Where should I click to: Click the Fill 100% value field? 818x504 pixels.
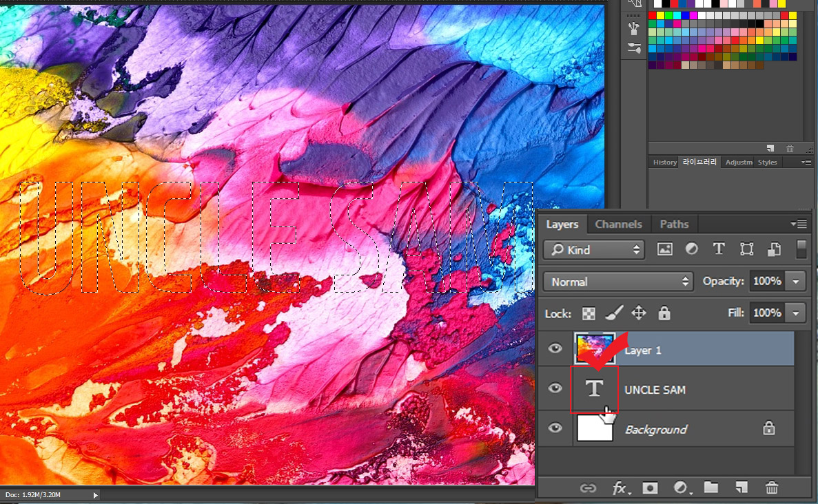pos(768,313)
